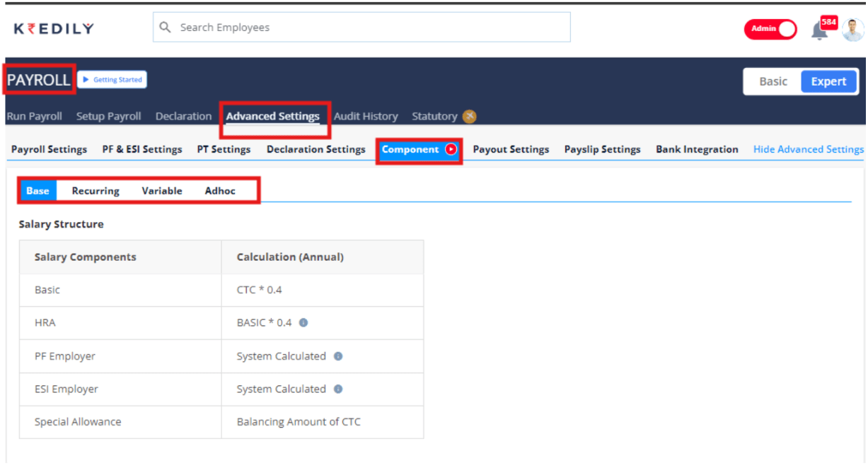Open the Payout Settings section
868x475 pixels.
pyautogui.click(x=511, y=149)
